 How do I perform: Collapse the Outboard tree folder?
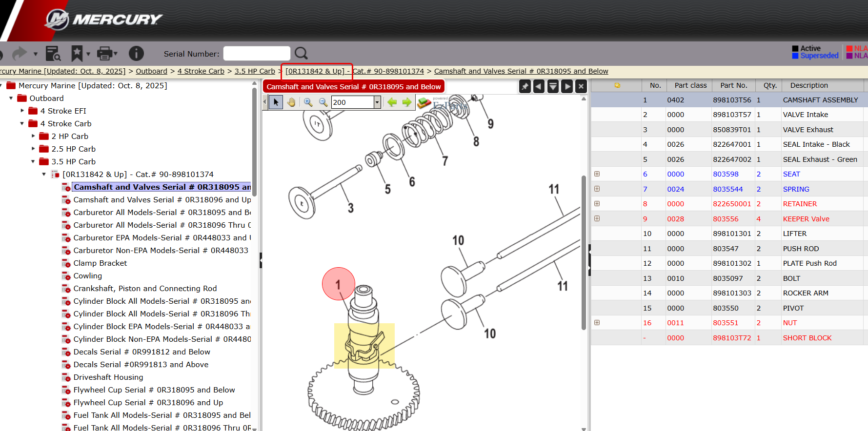coord(11,98)
